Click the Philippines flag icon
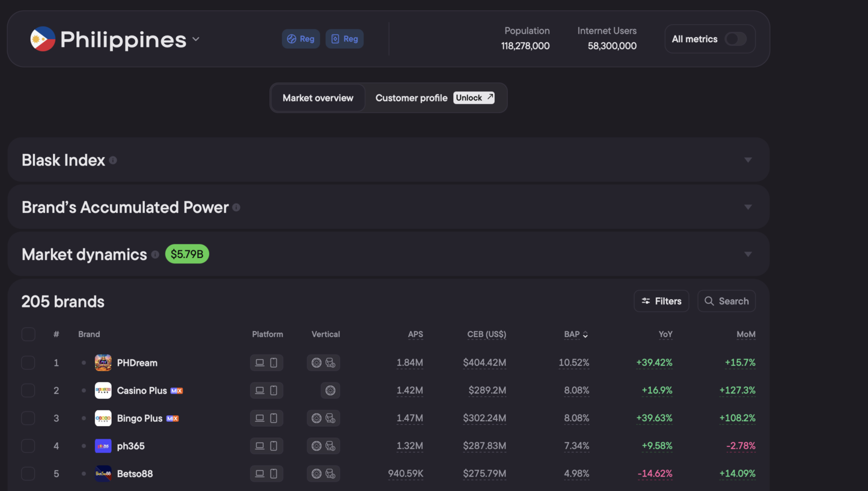This screenshot has height=491, width=868. (43, 39)
